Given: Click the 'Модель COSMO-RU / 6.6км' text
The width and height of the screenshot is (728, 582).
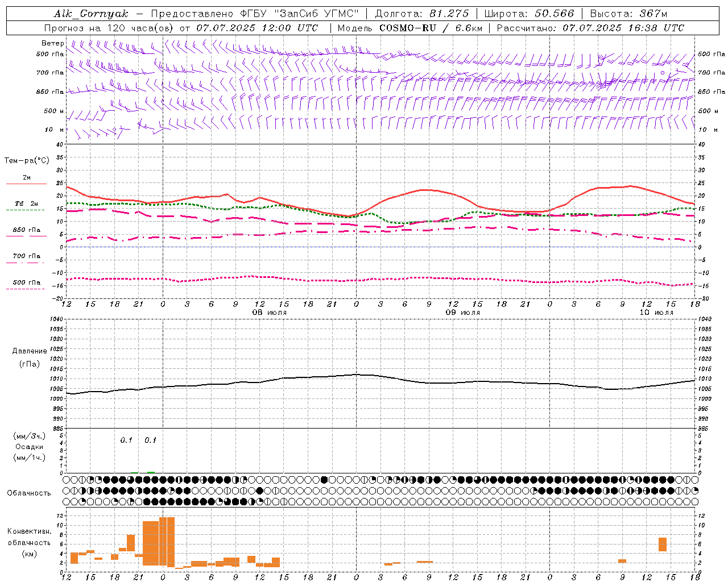Looking at the screenshot, I should [409, 28].
